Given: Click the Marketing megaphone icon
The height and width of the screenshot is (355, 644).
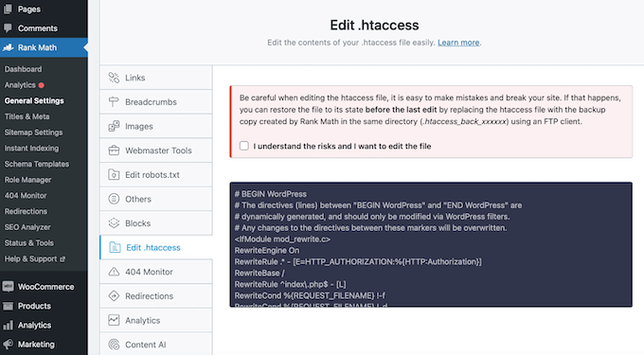Looking at the screenshot, I should pyautogui.click(x=8, y=344).
